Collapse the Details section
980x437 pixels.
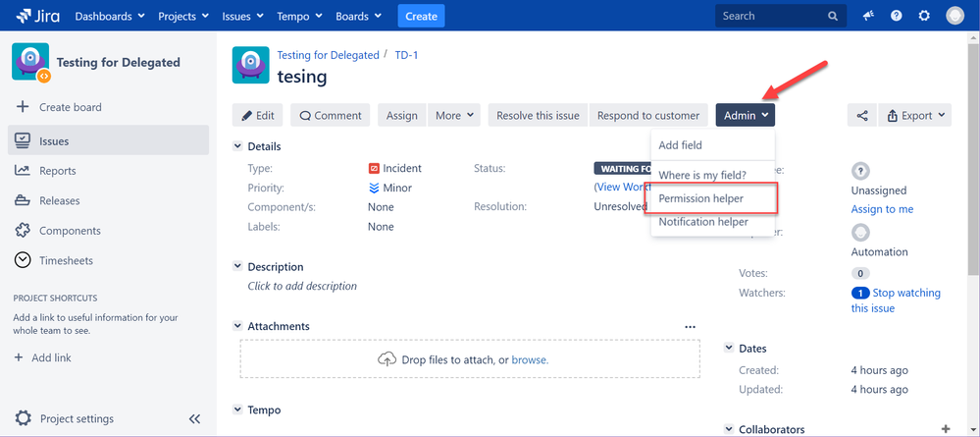pyautogui.click(x=237, y=146)
